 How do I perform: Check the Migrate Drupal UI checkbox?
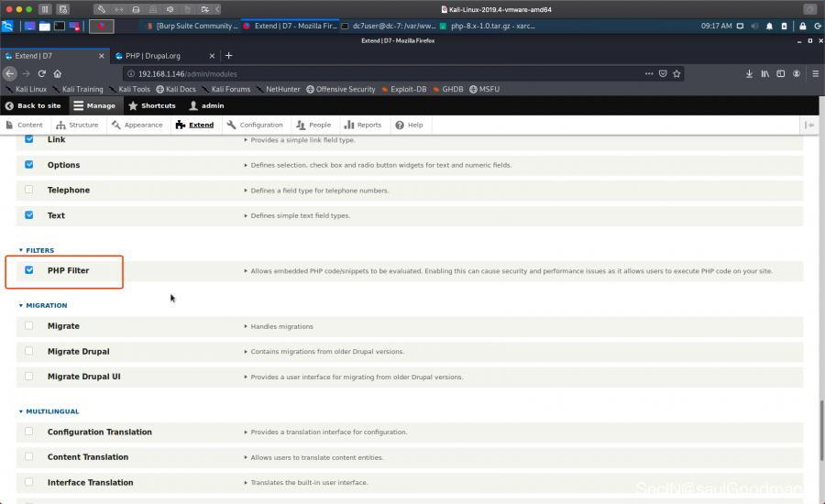click(x=29, y=377)
